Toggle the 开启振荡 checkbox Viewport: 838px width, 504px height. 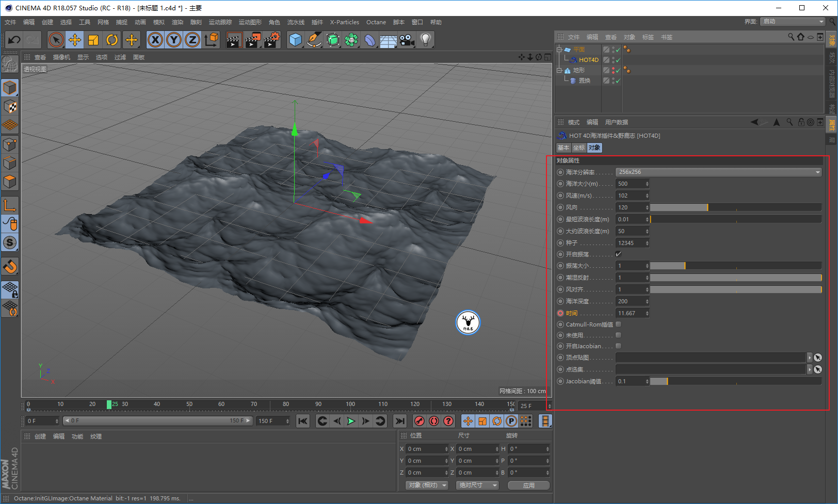[x=618, y=254]
